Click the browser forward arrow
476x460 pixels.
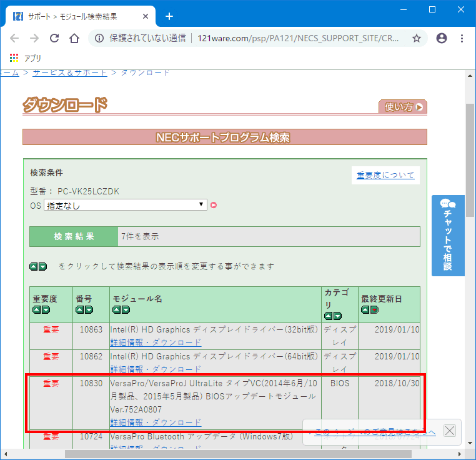point(34,38)
